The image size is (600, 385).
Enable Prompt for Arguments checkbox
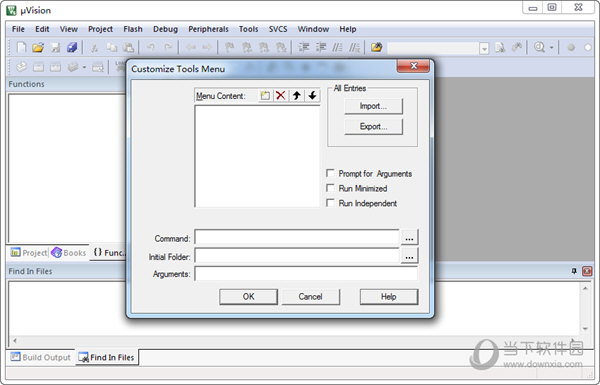point(330,173)
